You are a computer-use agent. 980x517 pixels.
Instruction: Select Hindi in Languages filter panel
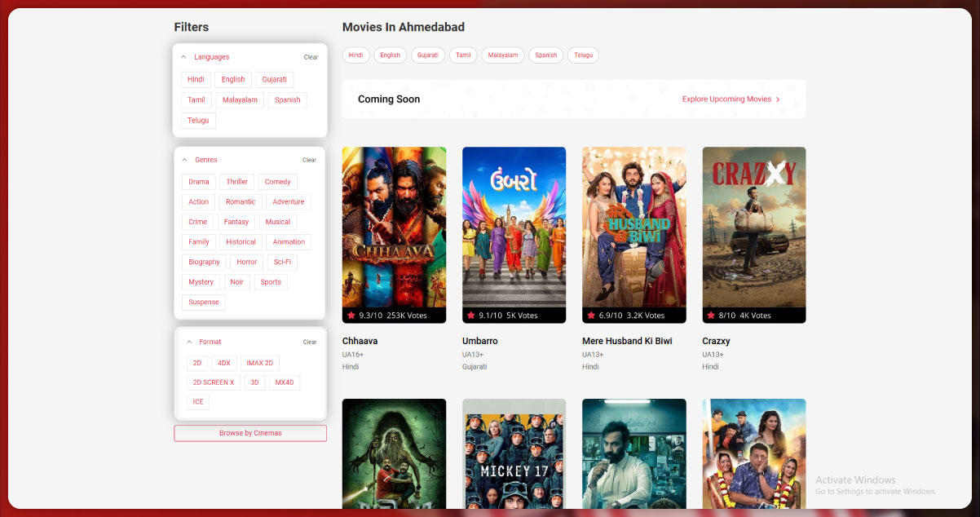tap(196, 80)
